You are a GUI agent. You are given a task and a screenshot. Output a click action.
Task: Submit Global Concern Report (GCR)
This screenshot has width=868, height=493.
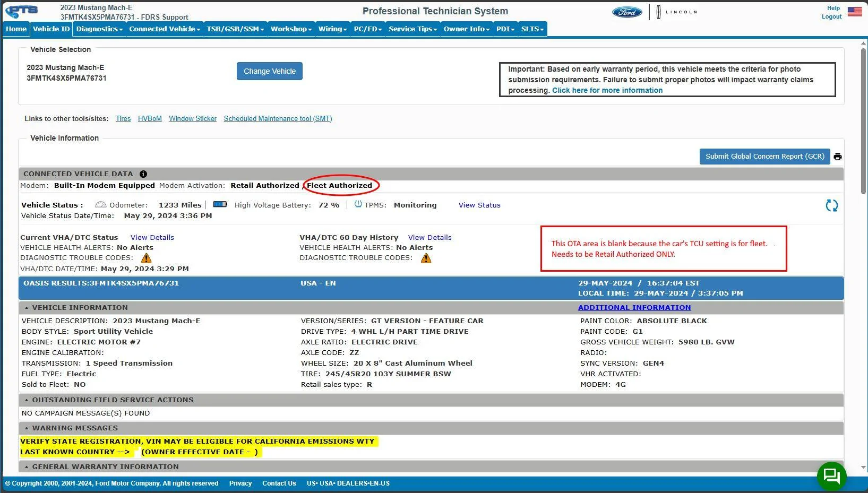click(x=764, y=157)
